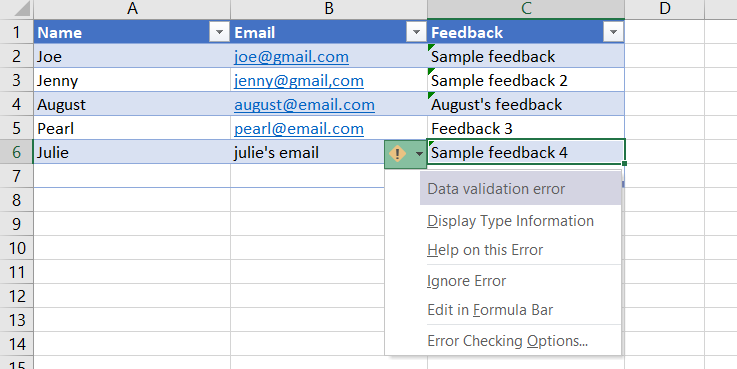The width and height of the screenshot is (737, 369).
Task: Select the 'Feedback 3' cell
Action: point(526,128)
